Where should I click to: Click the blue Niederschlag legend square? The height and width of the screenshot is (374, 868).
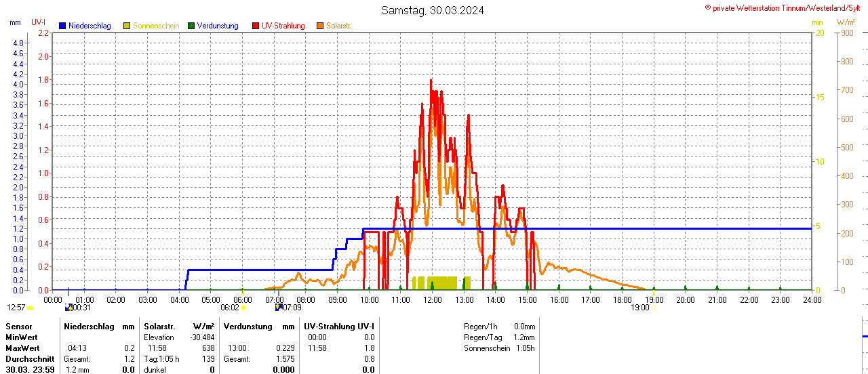pyautogui.click(x=63, y=26)
